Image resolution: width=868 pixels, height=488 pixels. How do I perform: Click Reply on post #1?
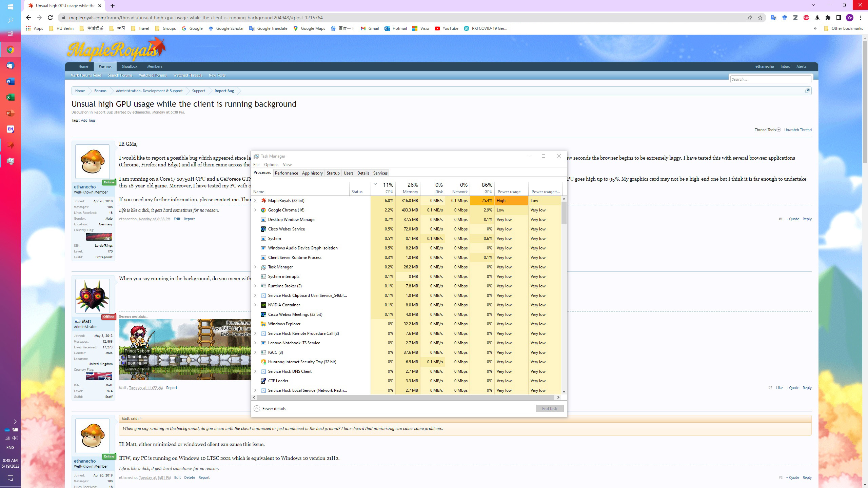[807, 219]
